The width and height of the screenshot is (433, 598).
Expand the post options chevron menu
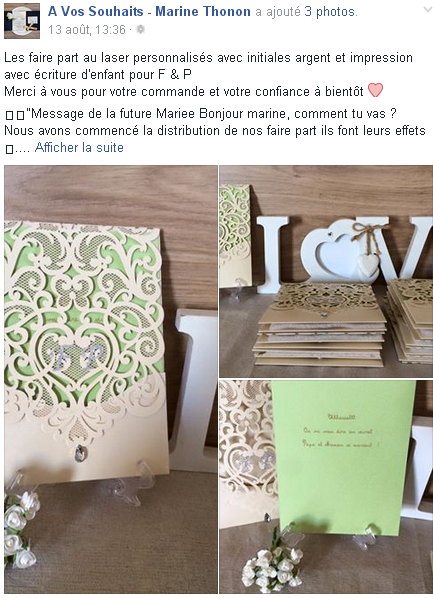point(428,10)
